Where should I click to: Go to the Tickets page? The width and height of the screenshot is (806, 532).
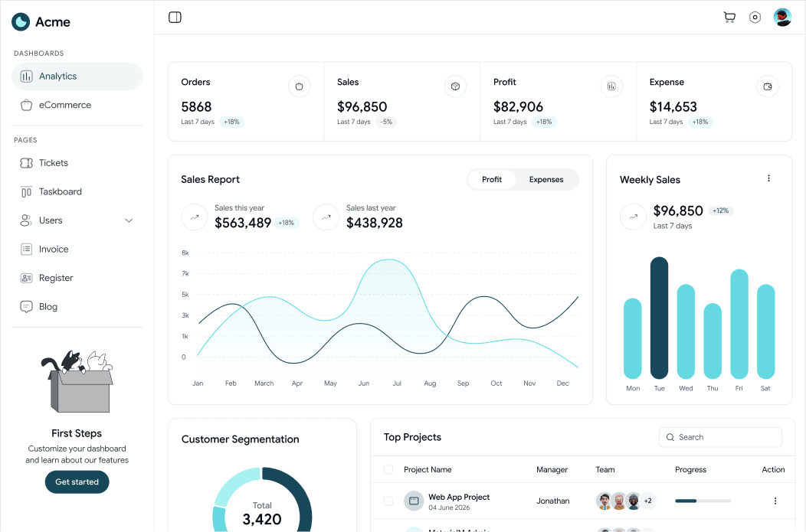click(x=77, y=163)
